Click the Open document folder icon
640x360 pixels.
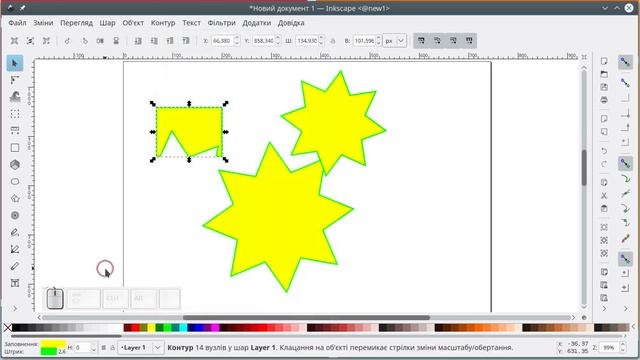(604, 74)
